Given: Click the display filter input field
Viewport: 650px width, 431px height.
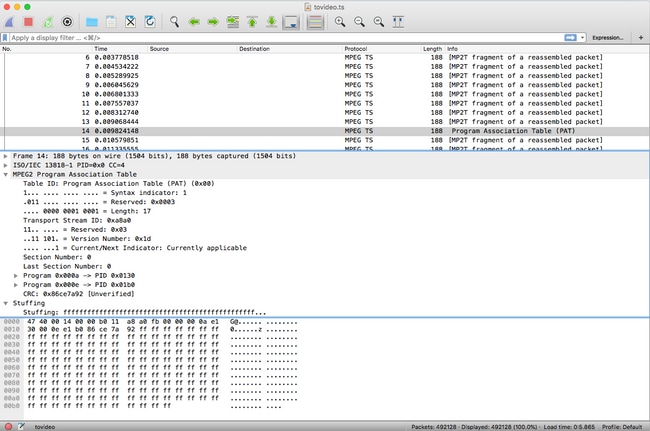Looking at the screenshot, I should click(286, 38).
